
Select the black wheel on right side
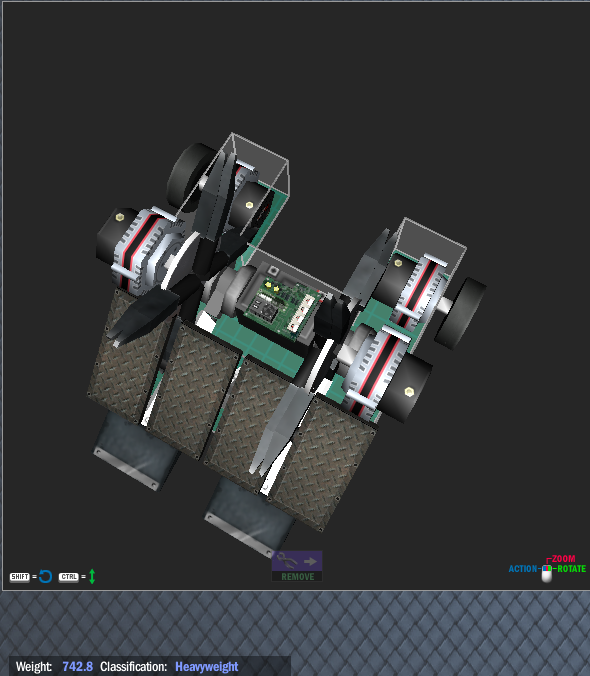(462, 313)
